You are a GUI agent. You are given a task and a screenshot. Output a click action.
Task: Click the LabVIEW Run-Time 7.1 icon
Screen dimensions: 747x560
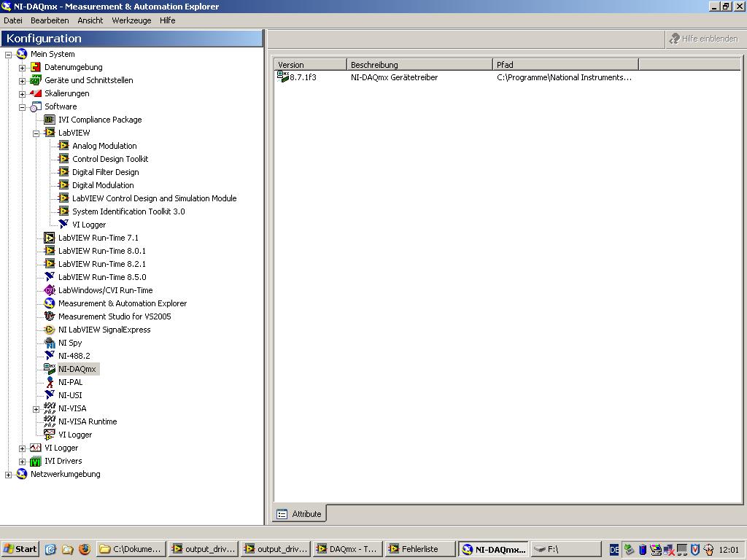(50, 238)
